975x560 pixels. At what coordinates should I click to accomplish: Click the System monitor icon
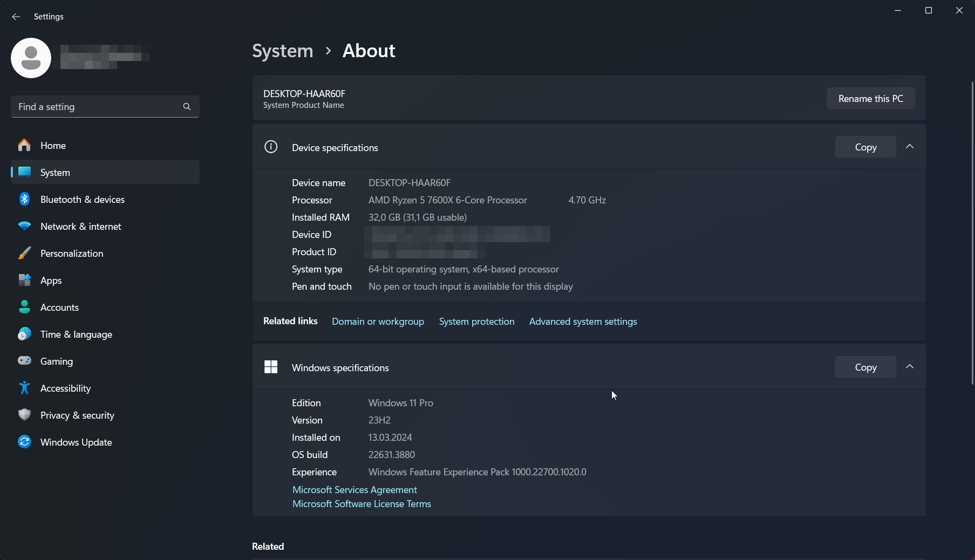tap(24, 172)
